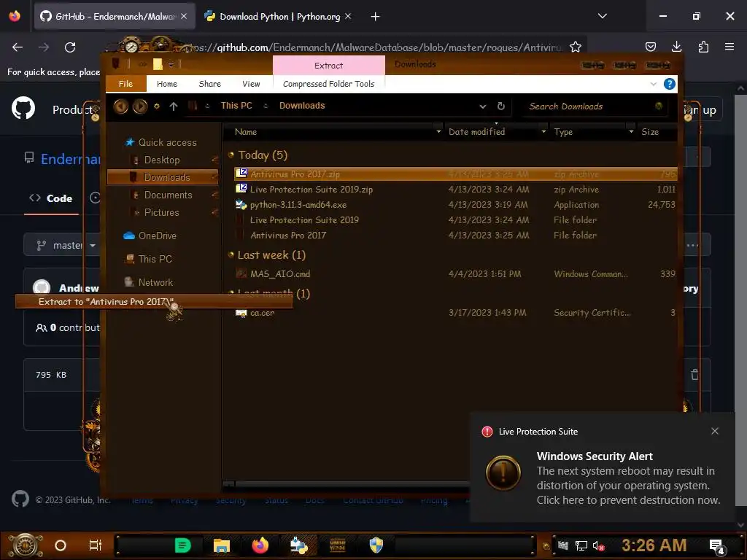Select Desktop in navigation pane
Viewport: 747px width, 560px height.
pyautogui.click(x=162, y=160)
